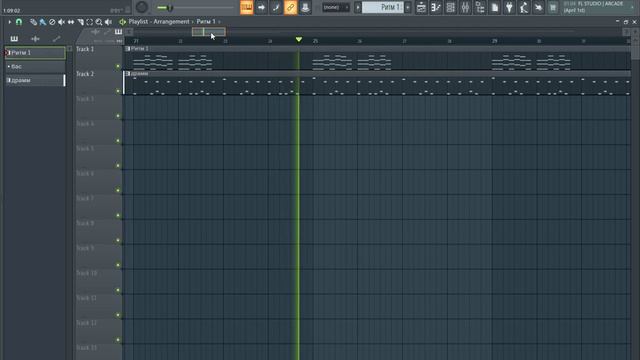This screenshot has height=360, width=640.
Task: Mute Track 5 using its green LED
Action: (x=118, y=166)
